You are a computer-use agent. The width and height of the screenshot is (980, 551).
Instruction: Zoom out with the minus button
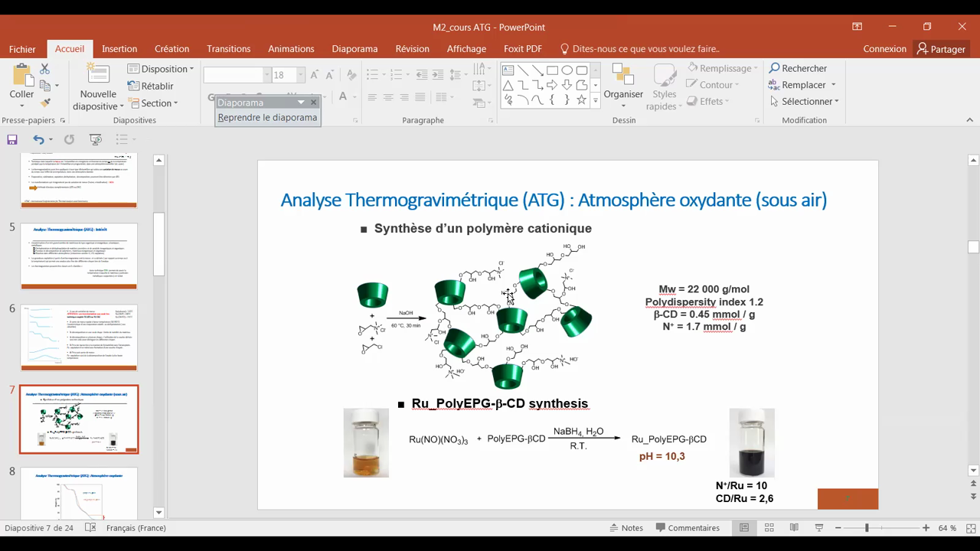[x=838, y=528]
